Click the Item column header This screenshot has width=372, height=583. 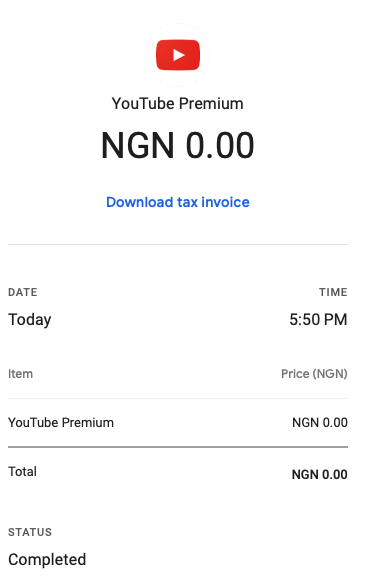(x=20, y=374)
